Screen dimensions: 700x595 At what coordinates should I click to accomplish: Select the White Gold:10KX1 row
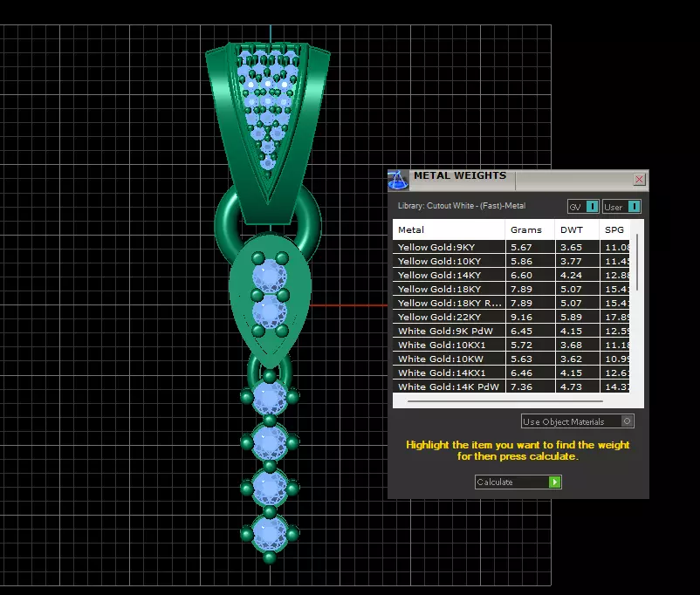[x=511, y=345]
